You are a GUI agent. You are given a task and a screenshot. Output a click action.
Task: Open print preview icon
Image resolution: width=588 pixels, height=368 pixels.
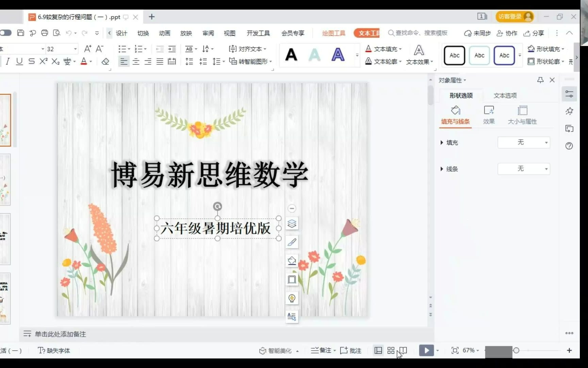[56, 33]
